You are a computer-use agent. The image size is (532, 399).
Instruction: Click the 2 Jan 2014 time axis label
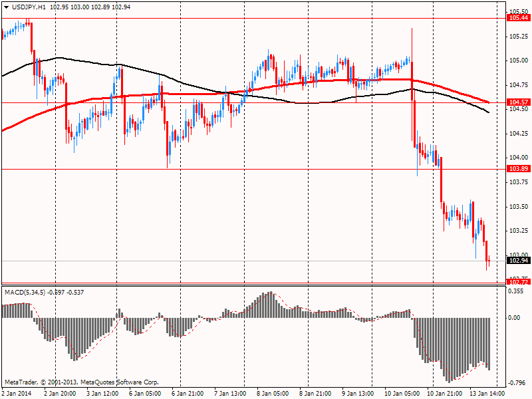pos(17,394)
